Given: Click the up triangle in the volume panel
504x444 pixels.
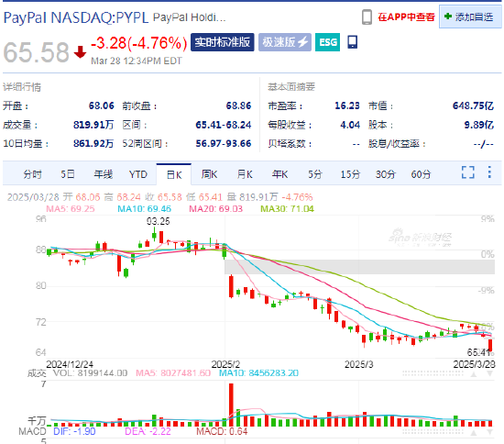Looking at the screenshot, I should [474, 374].
